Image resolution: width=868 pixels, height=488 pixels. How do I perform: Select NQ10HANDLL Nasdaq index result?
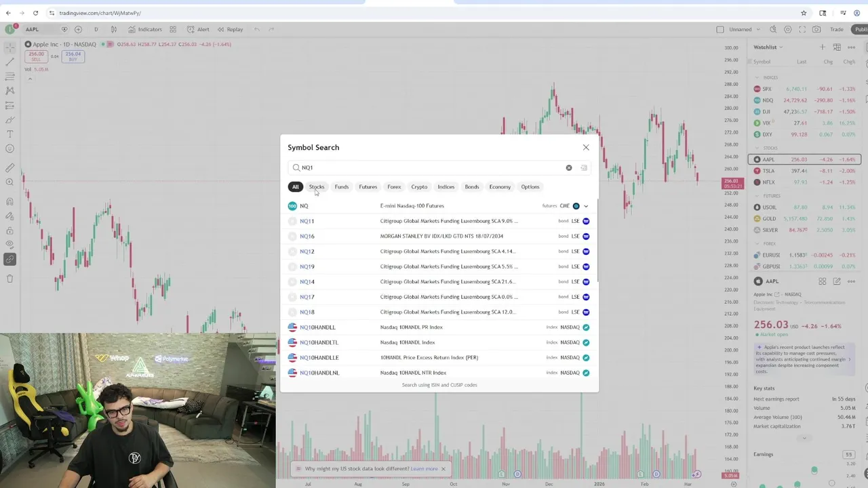click(439, 327)
